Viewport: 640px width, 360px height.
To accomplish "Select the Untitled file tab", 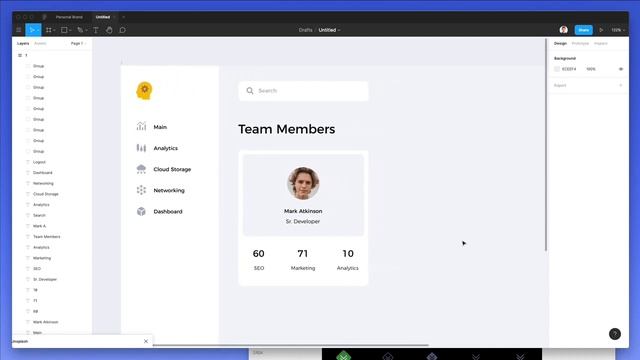I will [103, 17].
